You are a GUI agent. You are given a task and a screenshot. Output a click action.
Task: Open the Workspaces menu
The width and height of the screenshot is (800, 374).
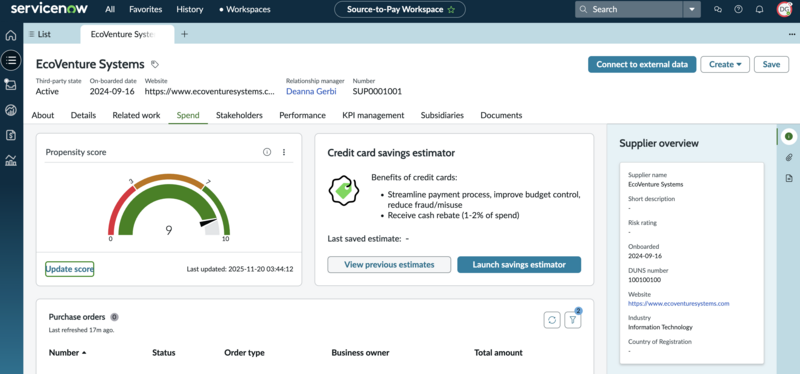point(245,9)
